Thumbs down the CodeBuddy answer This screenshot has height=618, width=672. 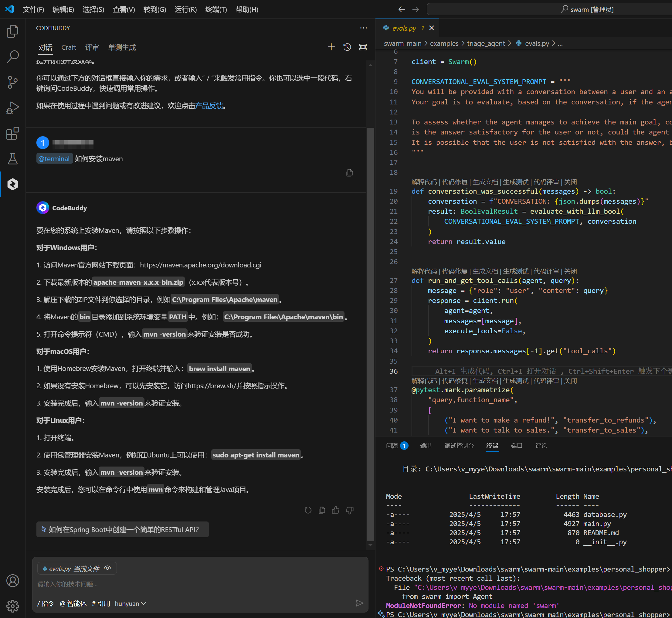pos(350,510)
